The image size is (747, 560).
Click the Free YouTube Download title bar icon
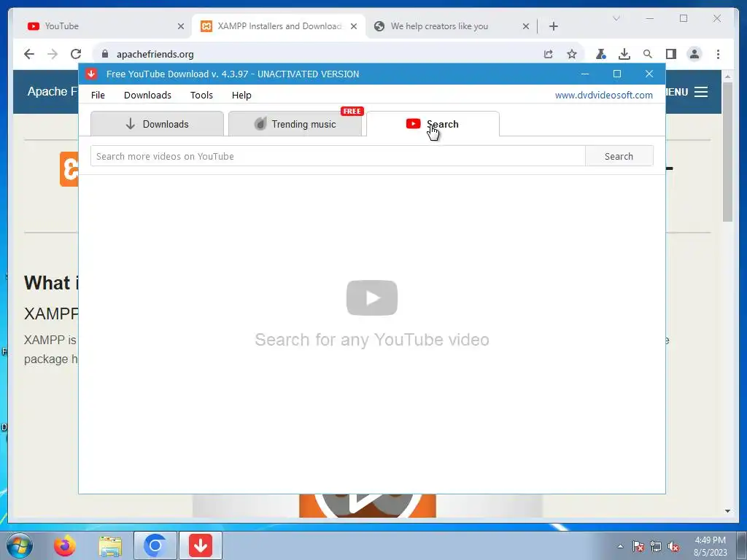(91, 74)
